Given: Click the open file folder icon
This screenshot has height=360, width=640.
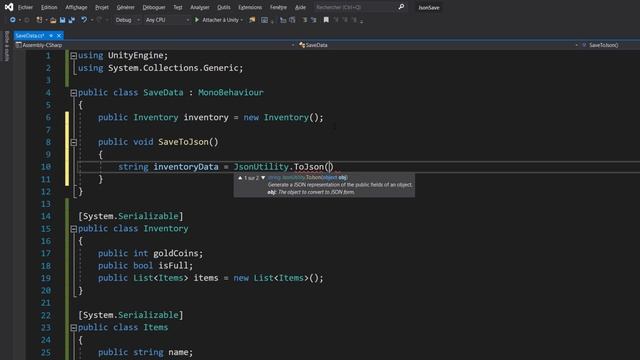Looking at the screenshot, I should pyautogui.click(x=53, y=20).
